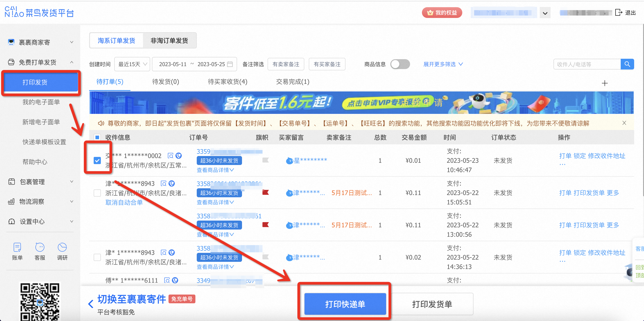Image resolution: width=644 pixels, height=321 pixels.
Task: Open the 账单 bill icon
Action: (x=17, y=251)
